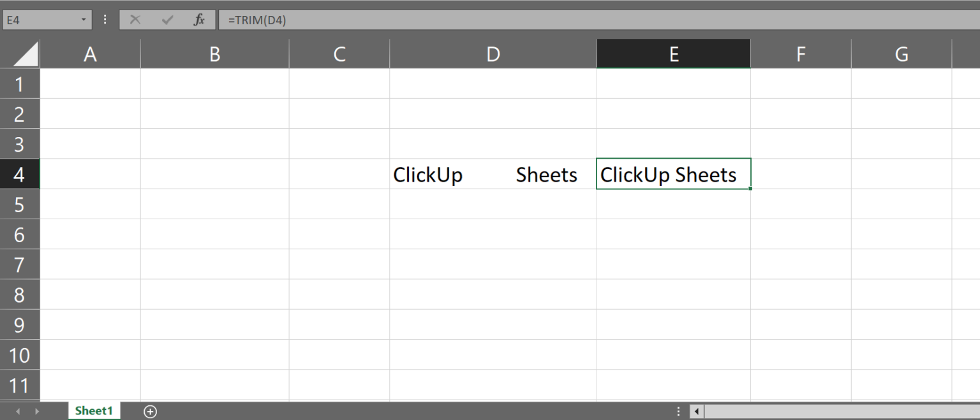The height and width of the screenshot is (420, 980).
Task: Switch to the Sheet1 tab
Action: click(x=94, y=411)
